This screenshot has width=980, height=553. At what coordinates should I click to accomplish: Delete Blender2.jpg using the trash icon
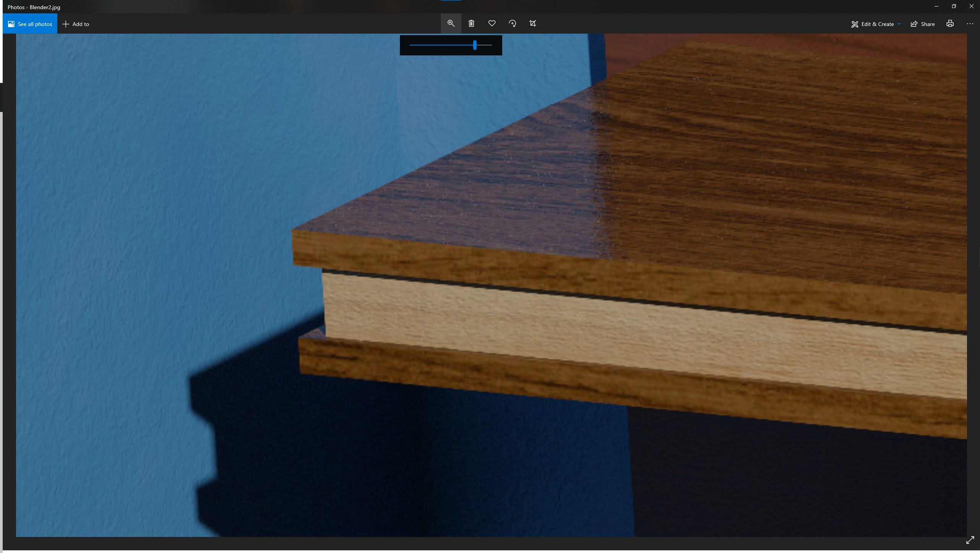471,23
